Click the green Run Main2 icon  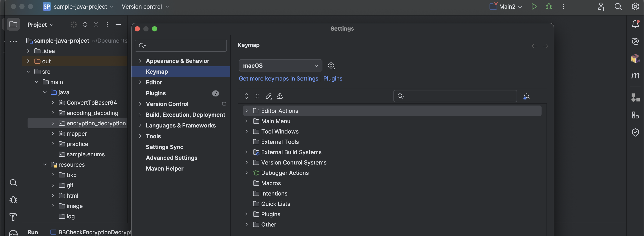point(534,7)
